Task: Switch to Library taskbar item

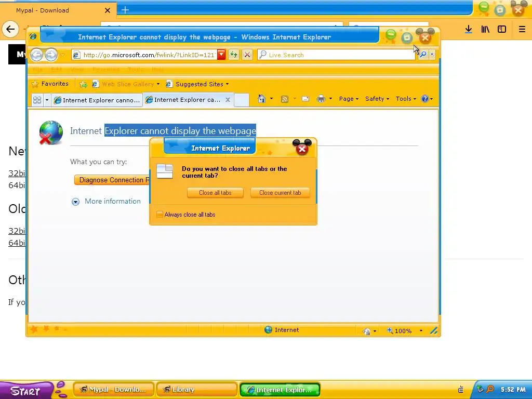Action: (197, 390)
